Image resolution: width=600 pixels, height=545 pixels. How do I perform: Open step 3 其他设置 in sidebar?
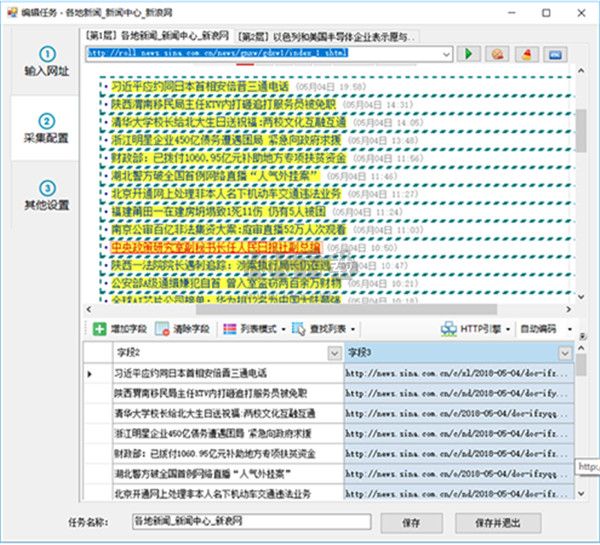click(x=47, y=196)
